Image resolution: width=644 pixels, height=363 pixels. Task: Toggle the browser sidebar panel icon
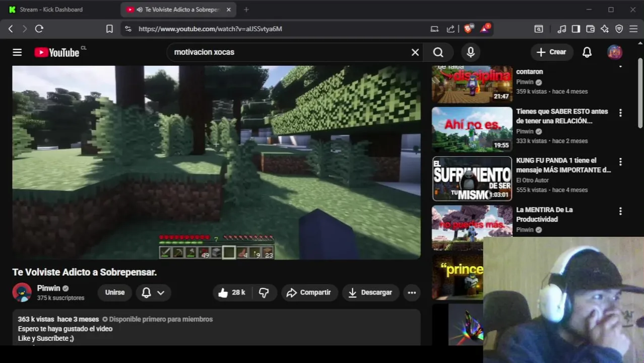click(x=576, y=29)
